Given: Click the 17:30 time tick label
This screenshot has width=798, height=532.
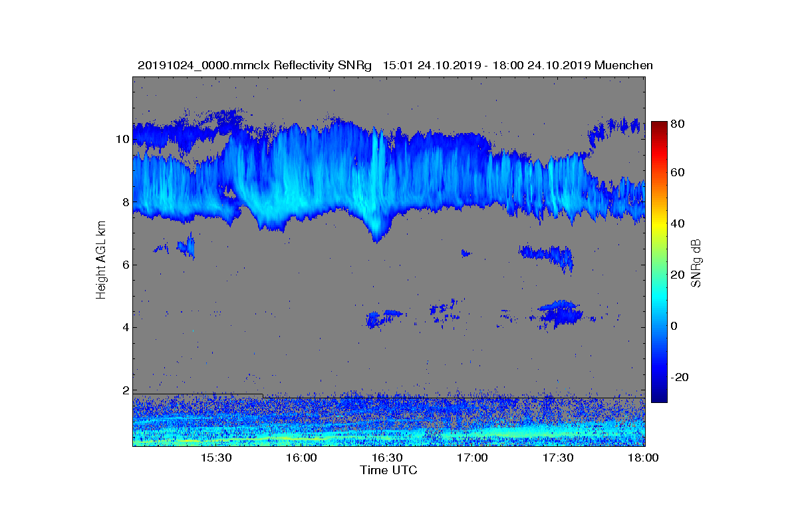Looking at the screenshot, I should (558, 458).
